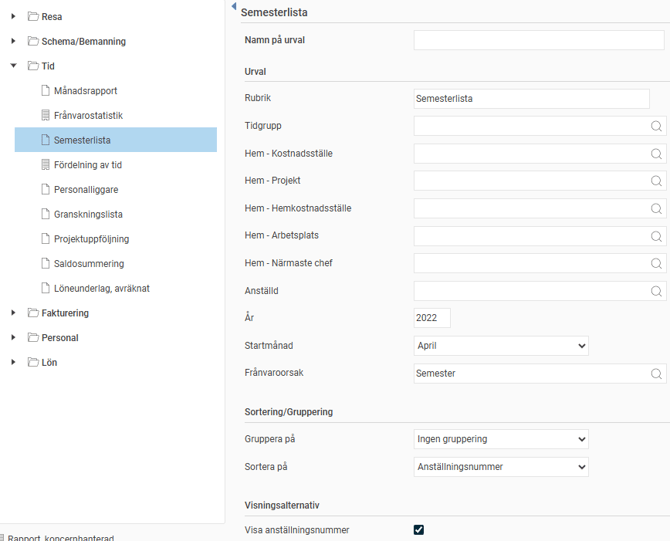Open lookup for Hem - Arbetsplats field
Viewport: 670px width, 541px height.
(x=656, y=236)
